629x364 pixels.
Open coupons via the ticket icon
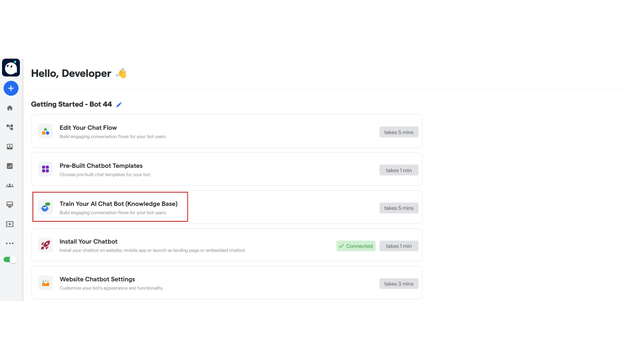click(10, 224)
